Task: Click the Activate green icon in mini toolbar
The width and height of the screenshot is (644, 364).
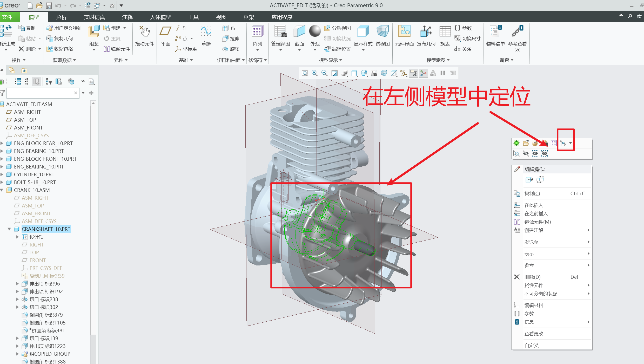Action: [x=516, y=143]
